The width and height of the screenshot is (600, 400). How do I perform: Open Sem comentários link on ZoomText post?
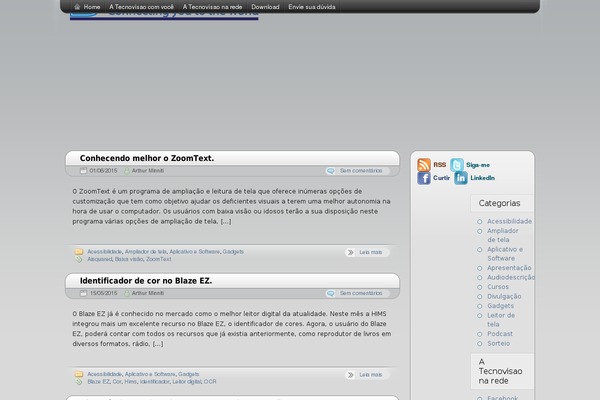tap(361, 171)
